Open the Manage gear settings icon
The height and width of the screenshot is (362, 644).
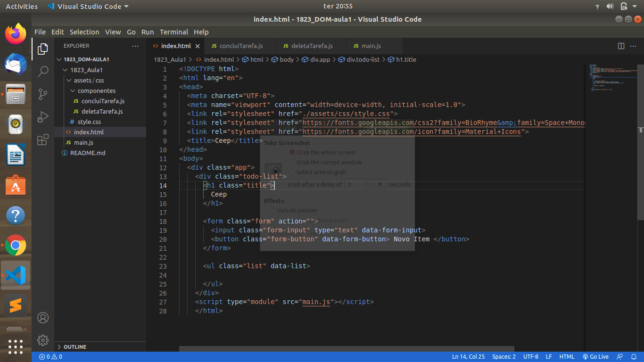tap(43, 340)
